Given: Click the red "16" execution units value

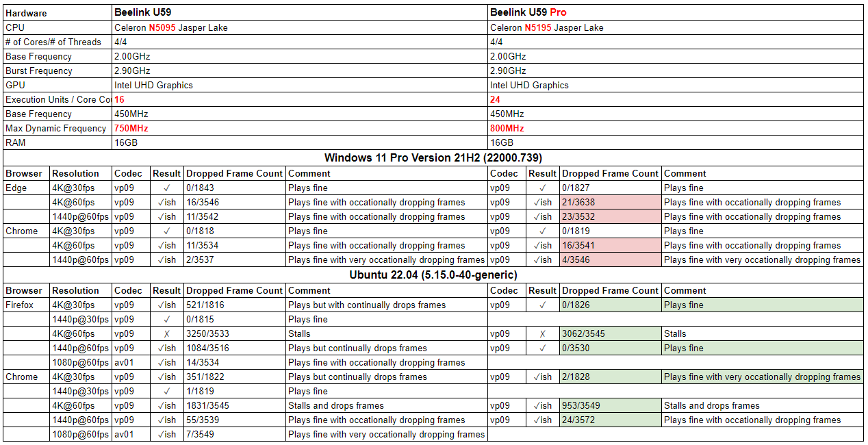Looking at the screenshot, I should (x=120, y=100).
